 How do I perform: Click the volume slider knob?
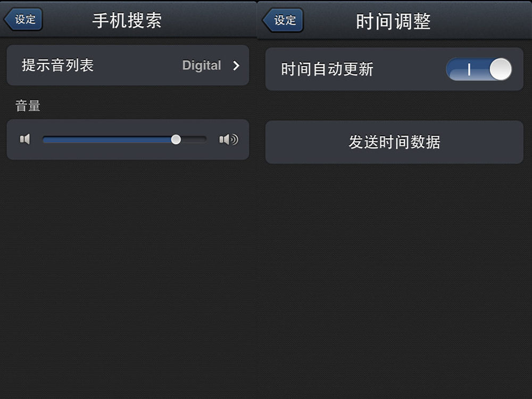pyautogui.click(x=176, y=139)
